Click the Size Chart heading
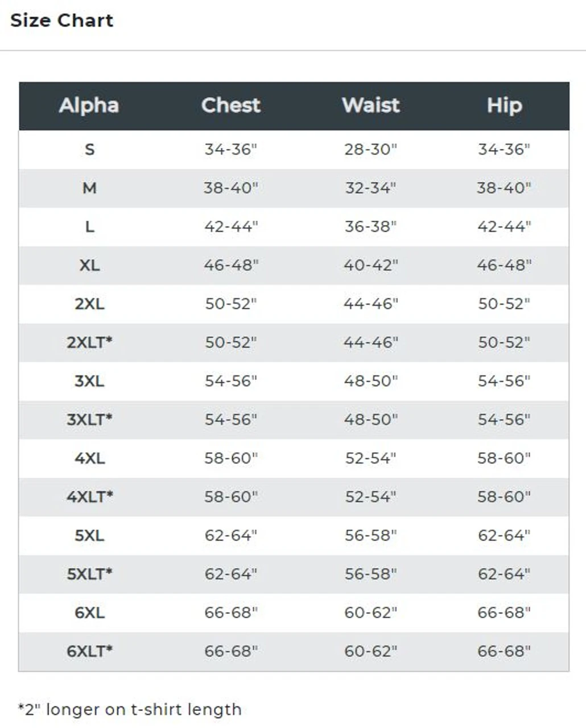This screenshot has height=728, width=586. click(61, 20)
